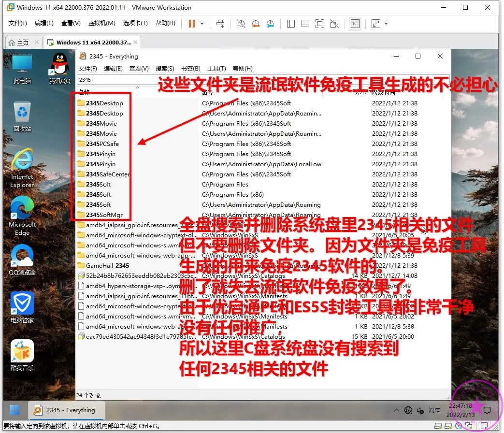Open the 虚拟机(M) menu in VMware

(101, 23)
